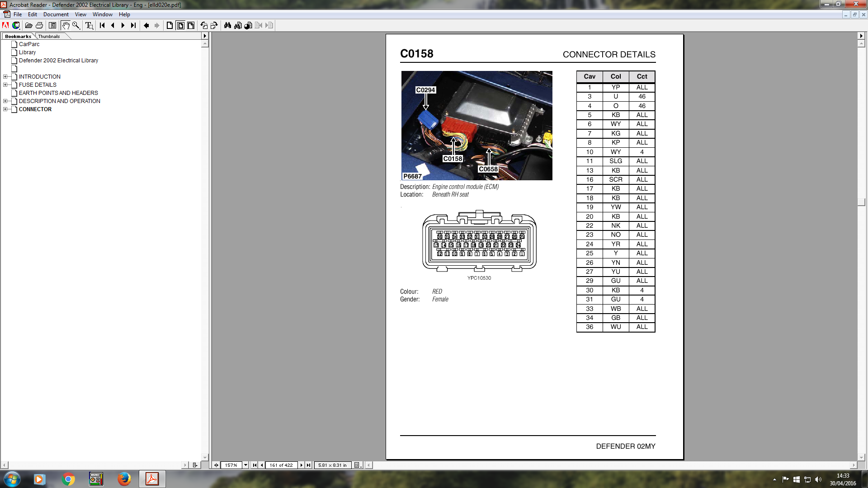Click status bar first page button
Screen dimensions: 868x488
pos(255,465)
